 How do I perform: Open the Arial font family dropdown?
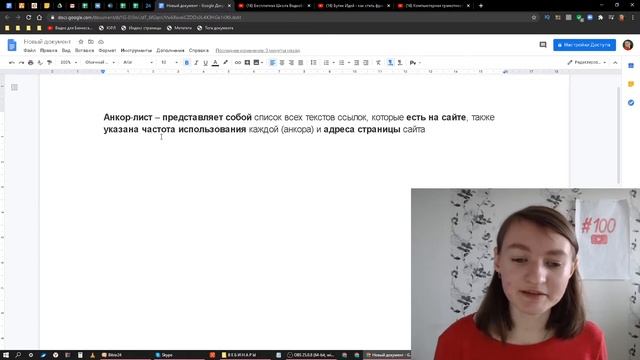coord(138,62)
